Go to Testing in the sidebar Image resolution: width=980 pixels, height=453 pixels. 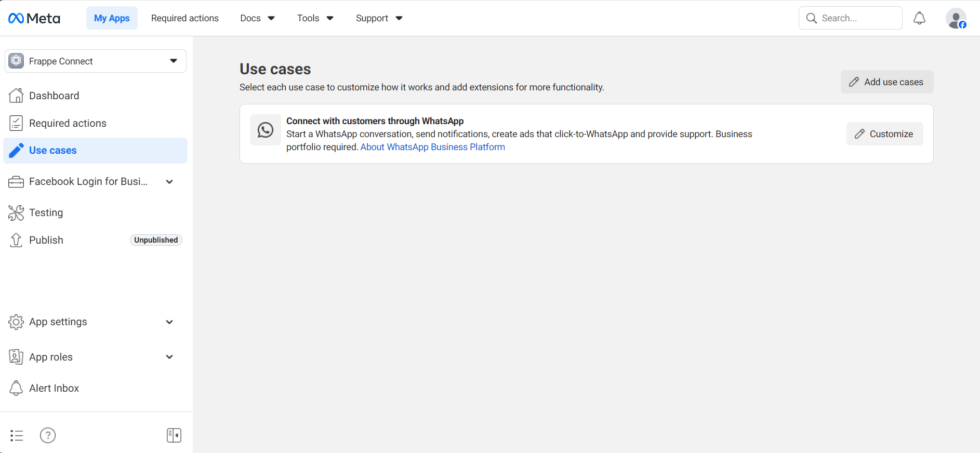point(46,212)
